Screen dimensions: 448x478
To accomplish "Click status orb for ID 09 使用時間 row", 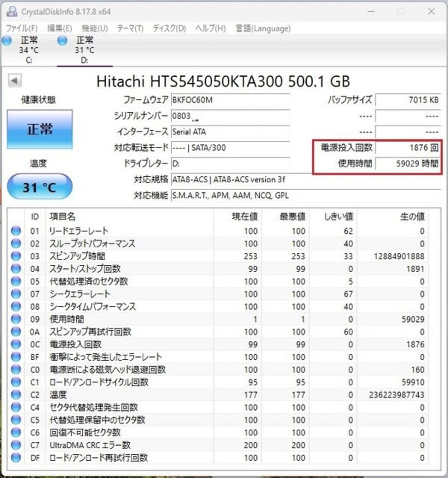I will tap(16, 319).
